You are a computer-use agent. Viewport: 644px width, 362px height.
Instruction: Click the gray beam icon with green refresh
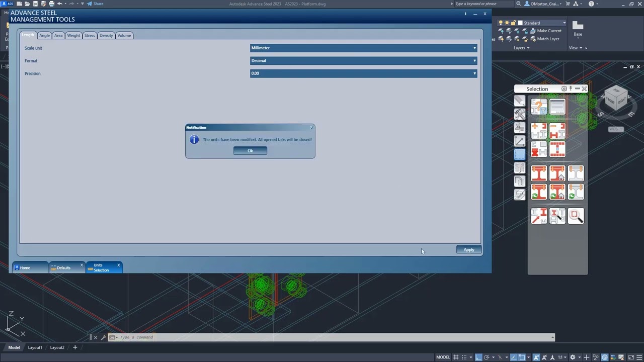pos(576,192)
